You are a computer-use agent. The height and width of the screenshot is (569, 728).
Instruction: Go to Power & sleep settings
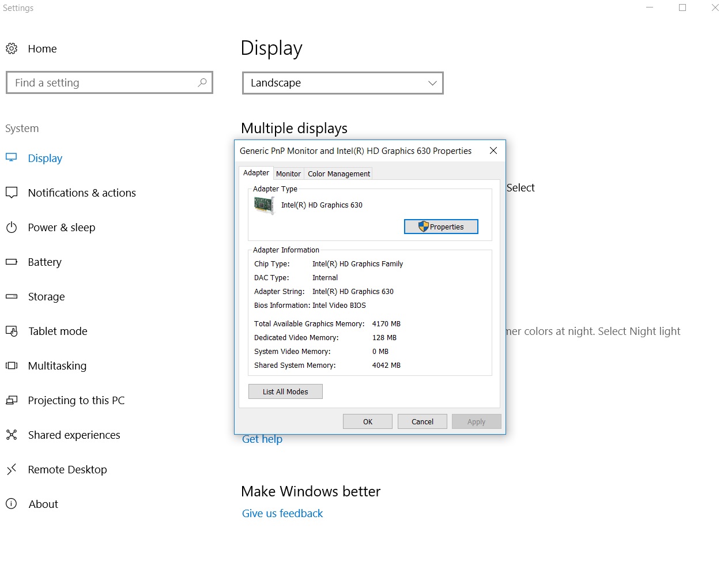(x=62, y=227)
